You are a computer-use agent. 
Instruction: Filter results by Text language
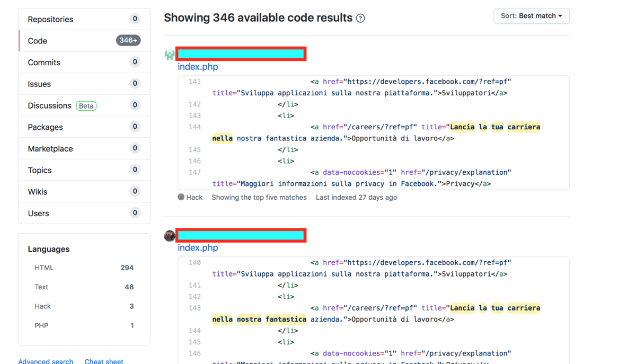click(84, 287)
